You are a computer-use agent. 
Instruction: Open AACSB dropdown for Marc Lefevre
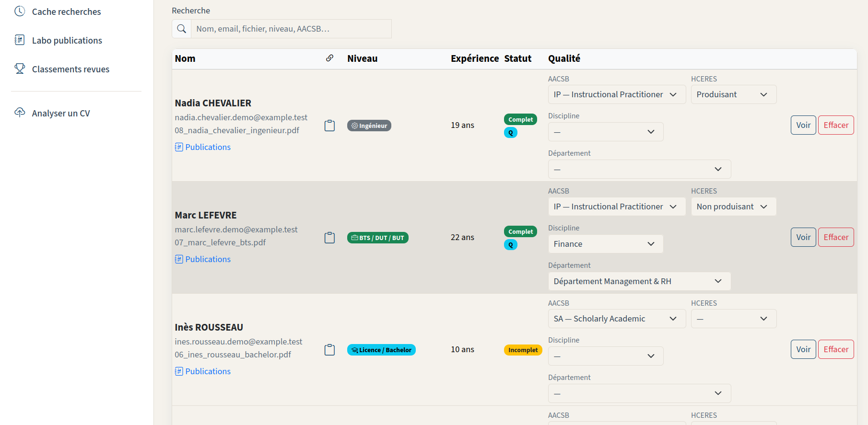click(x=617, y=207)
